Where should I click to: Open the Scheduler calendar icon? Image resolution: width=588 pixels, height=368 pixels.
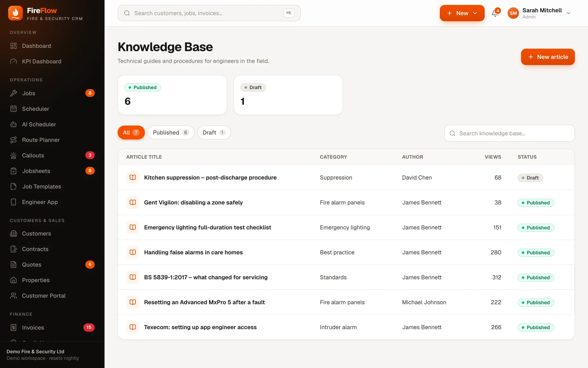click(x=14, y=109)
